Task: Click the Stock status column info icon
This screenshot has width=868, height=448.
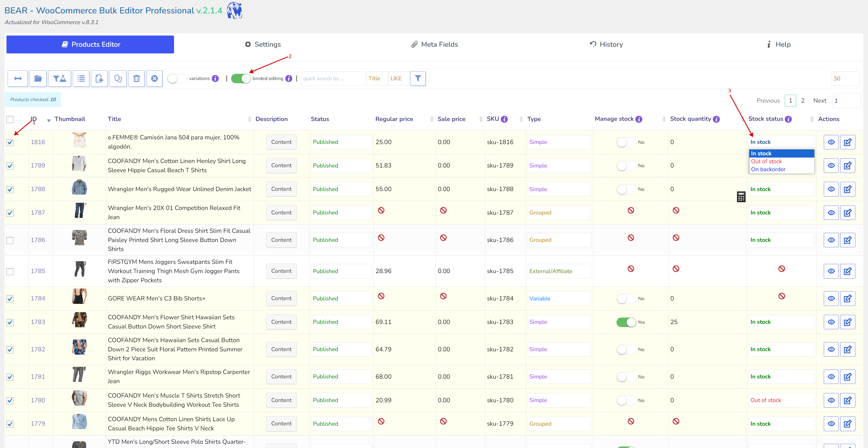Action: [x=789, y=119]
